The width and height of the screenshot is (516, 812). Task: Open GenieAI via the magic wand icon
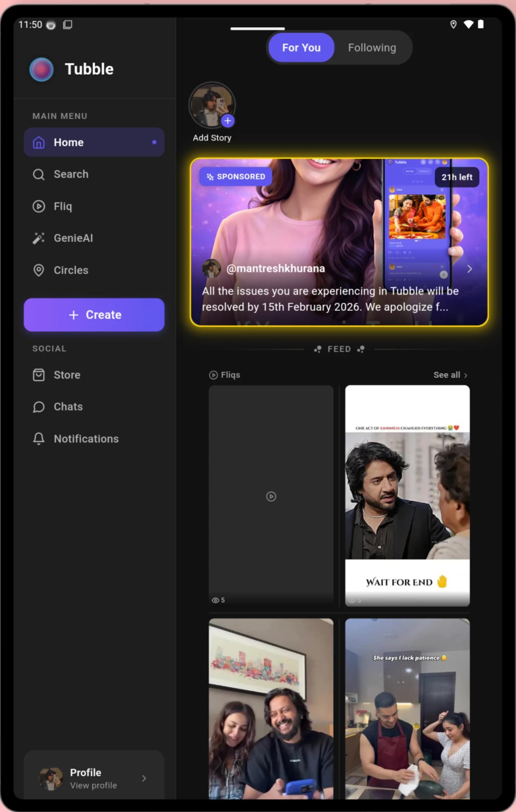39,238
